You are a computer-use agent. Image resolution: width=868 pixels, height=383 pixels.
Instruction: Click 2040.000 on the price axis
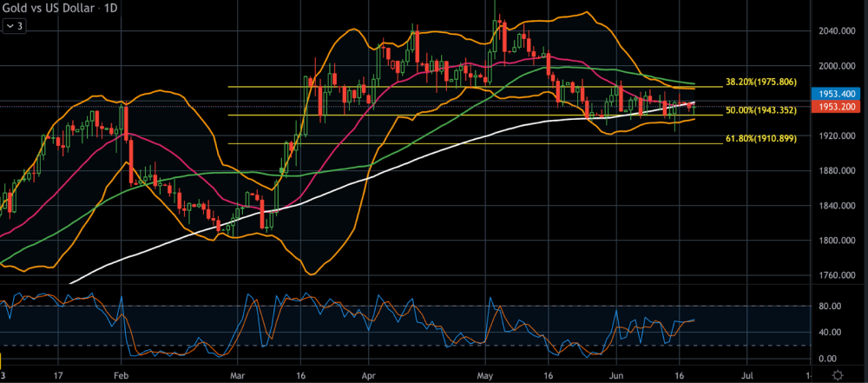(x=837, y=31)
